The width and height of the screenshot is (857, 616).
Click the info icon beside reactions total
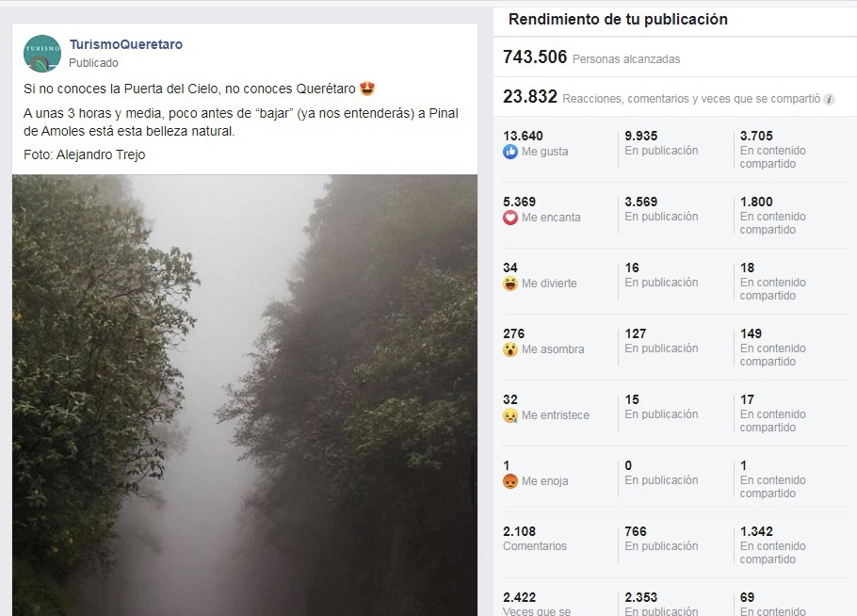[x=829, y=100]
